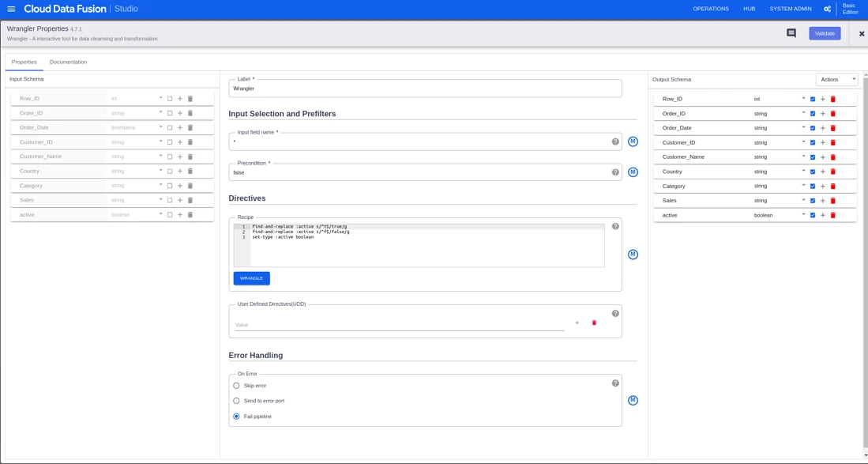Toggle nullable checkbox for output Customer_Name
Image resolution: width=868 pixels, height=464 pixels.
(x=813, y=157)
